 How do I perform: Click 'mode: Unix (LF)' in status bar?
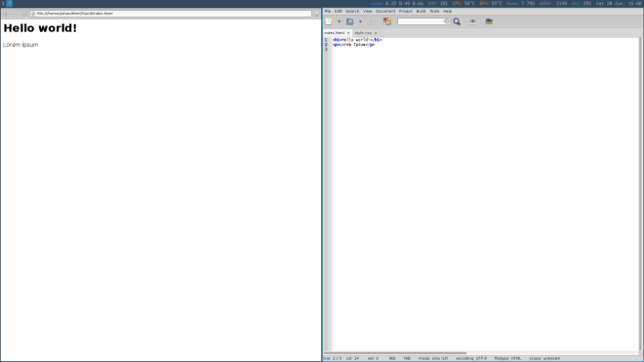point(433,358)
